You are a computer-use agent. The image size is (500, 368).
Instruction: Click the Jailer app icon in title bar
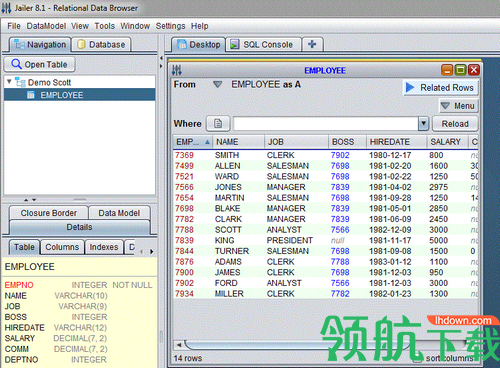6,7
